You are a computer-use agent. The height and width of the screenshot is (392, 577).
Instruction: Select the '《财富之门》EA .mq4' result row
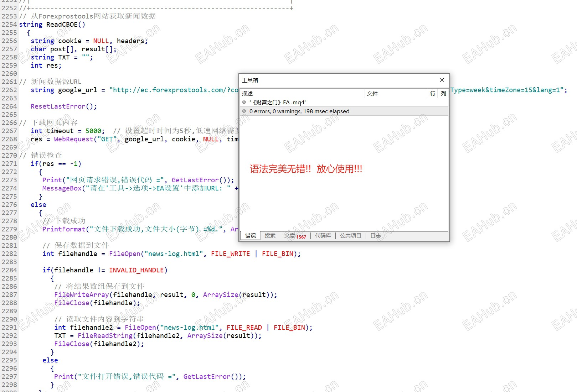click(344, 102)
